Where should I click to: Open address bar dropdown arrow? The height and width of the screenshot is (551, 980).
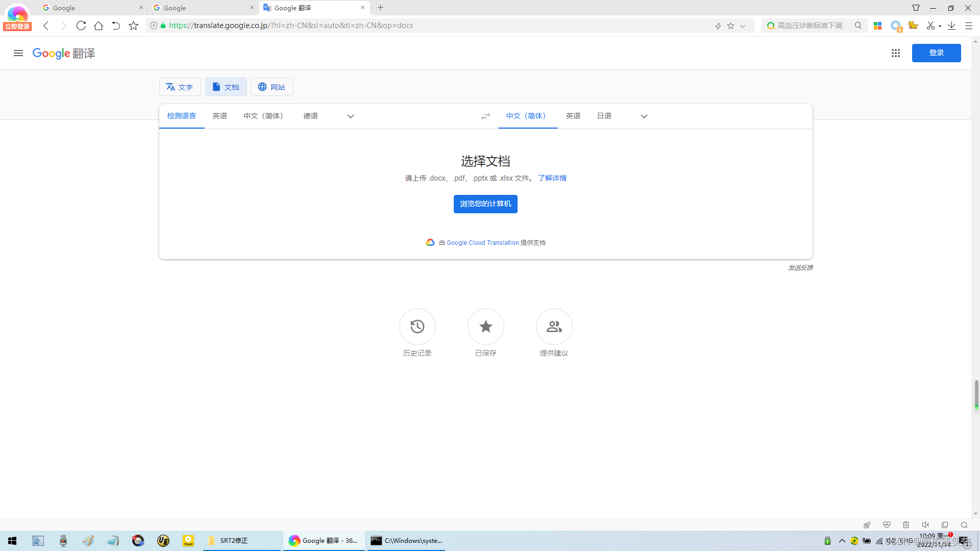click(743, 26)
